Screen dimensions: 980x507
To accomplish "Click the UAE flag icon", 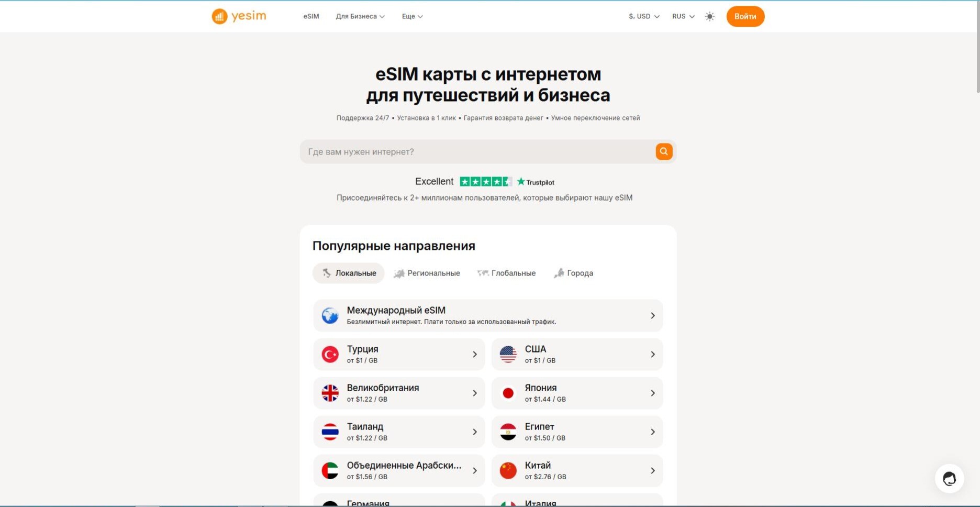I will click(x=330, y=470).
